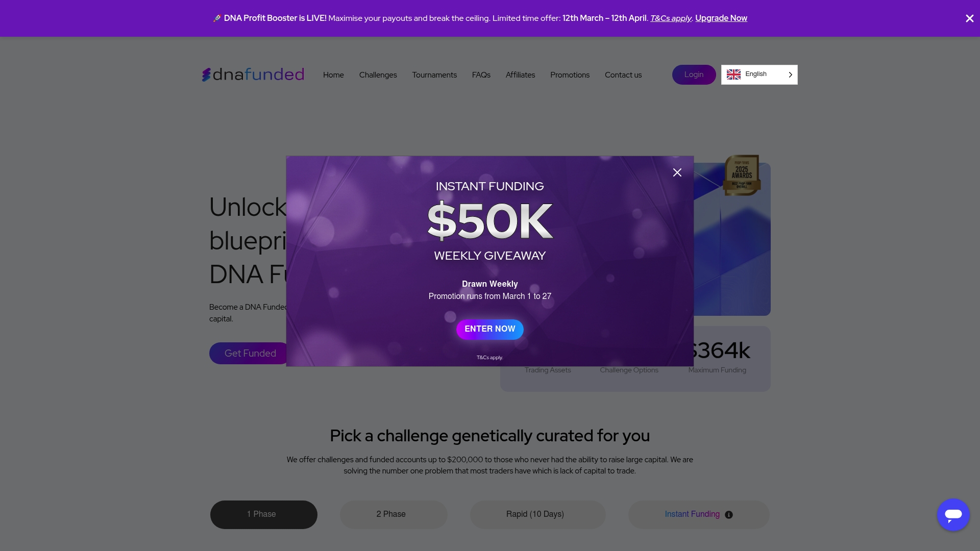Viewport: 980px width, 551px height.
Task: Click the info icon beside Instant Funding
Action: pyautogui.click(x=728, y=515)
